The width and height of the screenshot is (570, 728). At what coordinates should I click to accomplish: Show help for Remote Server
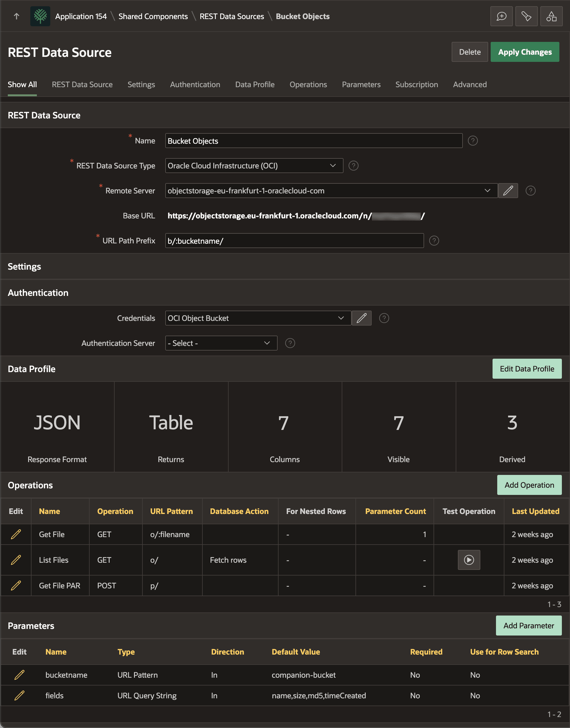tap(530, 191)
